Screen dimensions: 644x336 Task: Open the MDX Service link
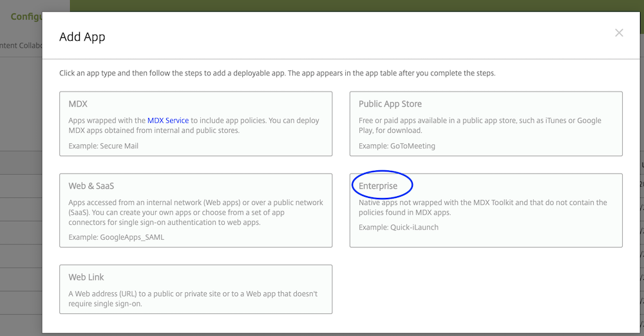[168, 121]
